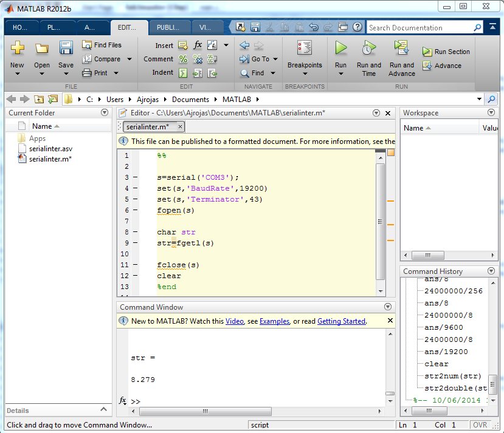Viewport: 504px width, 433px height.
Task: Click the help question mark icon
Action: click(357, 27)
